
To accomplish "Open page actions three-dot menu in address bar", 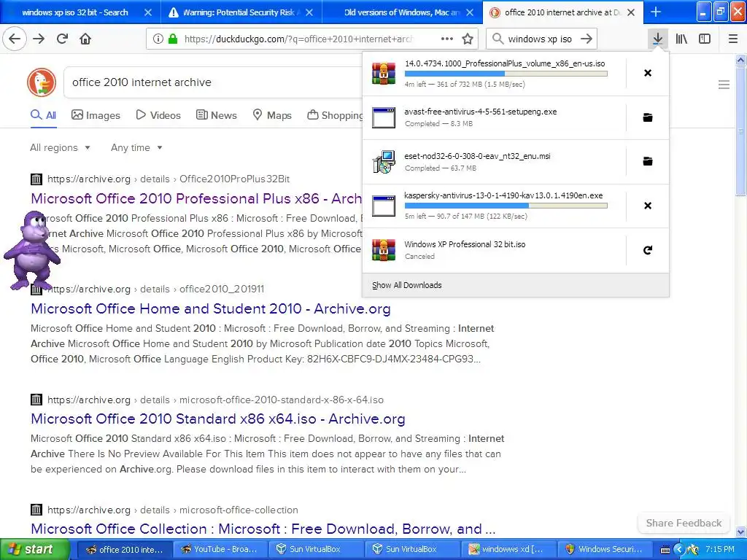I will (447, 39).
